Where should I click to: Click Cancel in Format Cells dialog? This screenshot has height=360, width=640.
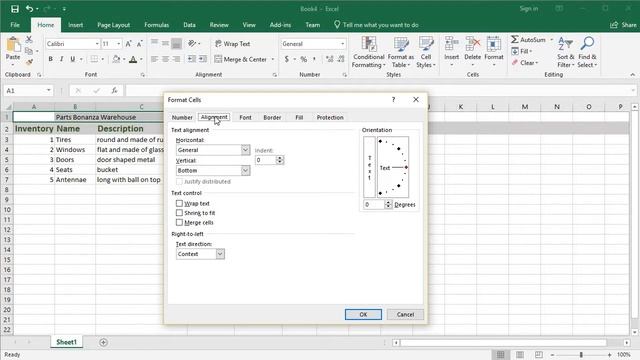(405, 314)
